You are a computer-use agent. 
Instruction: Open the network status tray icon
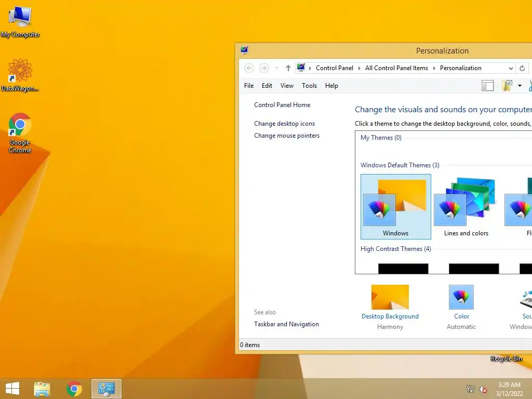coord(471,389)
